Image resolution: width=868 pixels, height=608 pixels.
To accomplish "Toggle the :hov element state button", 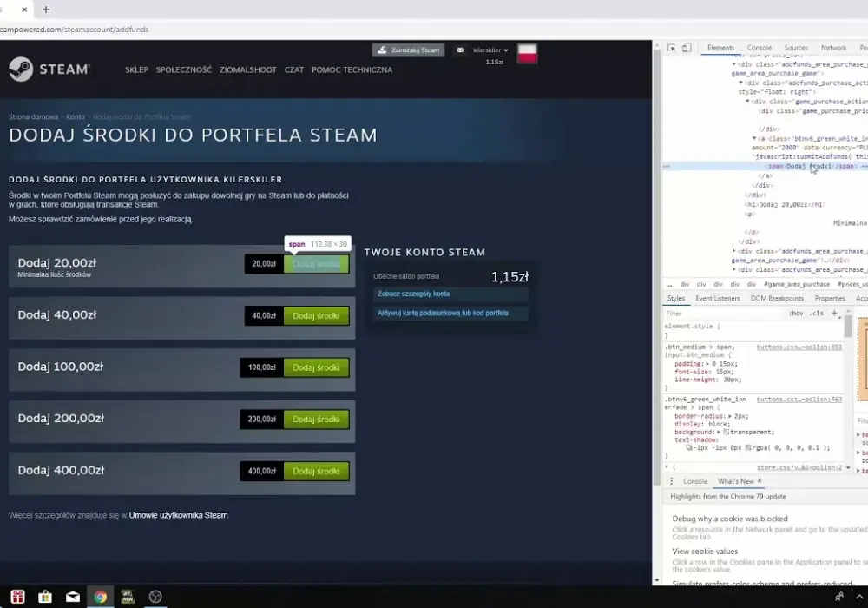I will coord(796,314).
